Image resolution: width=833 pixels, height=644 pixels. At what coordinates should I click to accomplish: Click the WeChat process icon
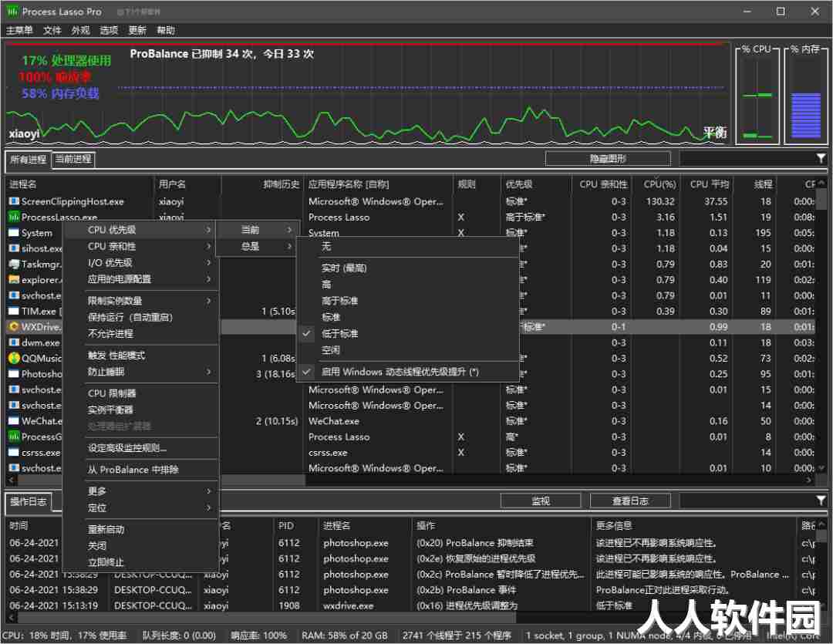(x=14, y=421)
